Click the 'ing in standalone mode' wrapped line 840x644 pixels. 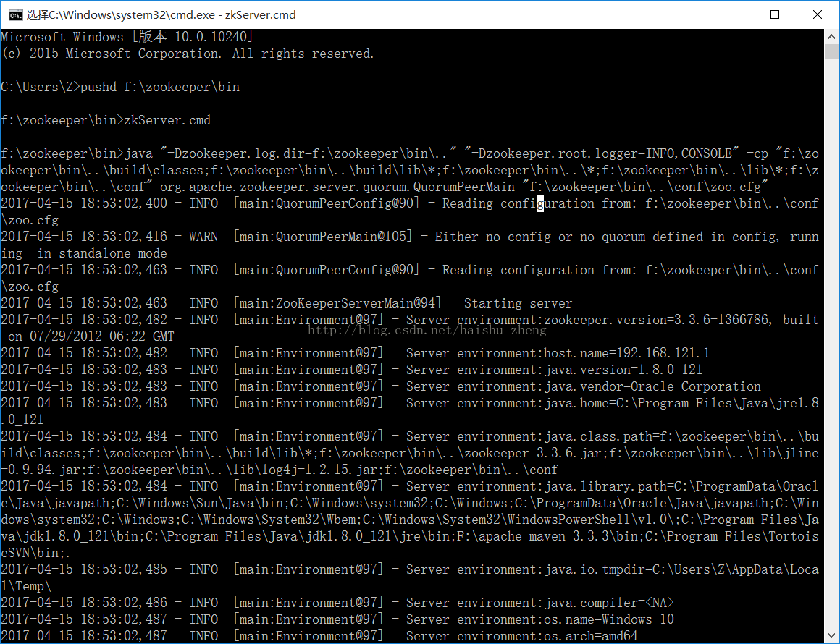pos(84,253)
